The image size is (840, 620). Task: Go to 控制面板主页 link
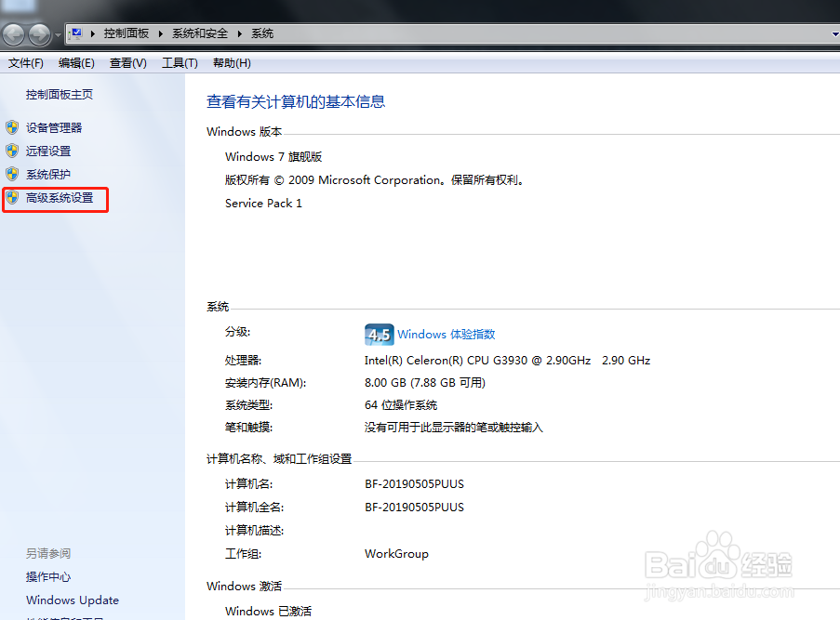tap(60, 95)
